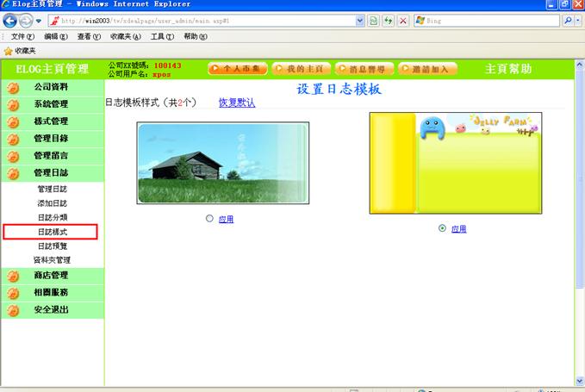Open the 工具(T) menu
This screenshot has height=392, width=585.
pos(161,37)
